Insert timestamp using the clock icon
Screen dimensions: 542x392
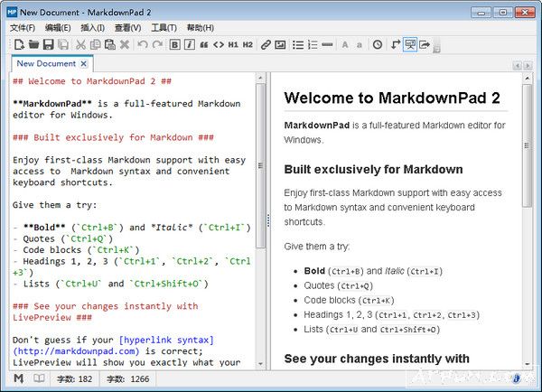coord(378,44)
